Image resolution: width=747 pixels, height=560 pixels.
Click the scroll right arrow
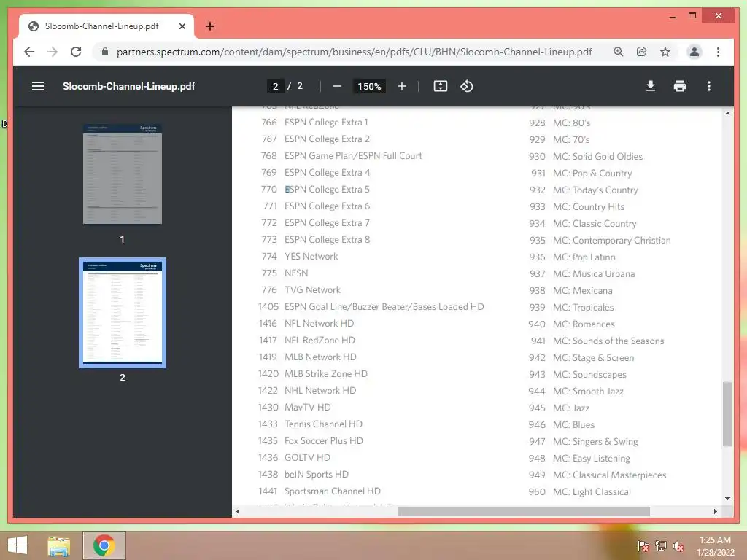[715, 511]
